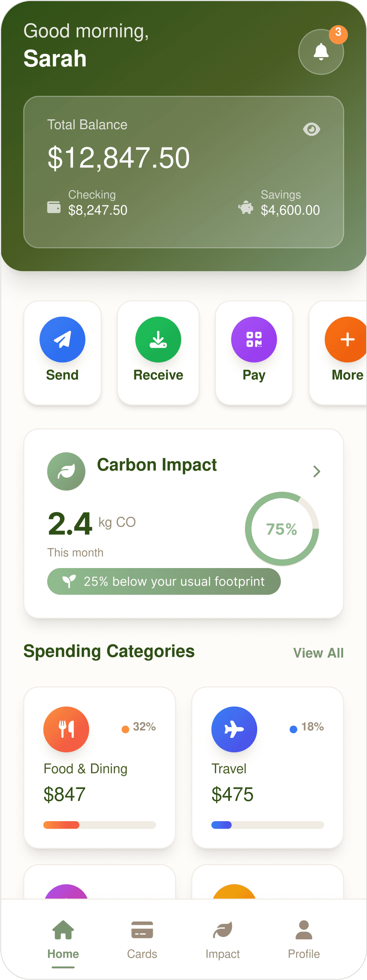Select the Food & Dining fork icon
367x980 pixels.
tap(66, 729)
